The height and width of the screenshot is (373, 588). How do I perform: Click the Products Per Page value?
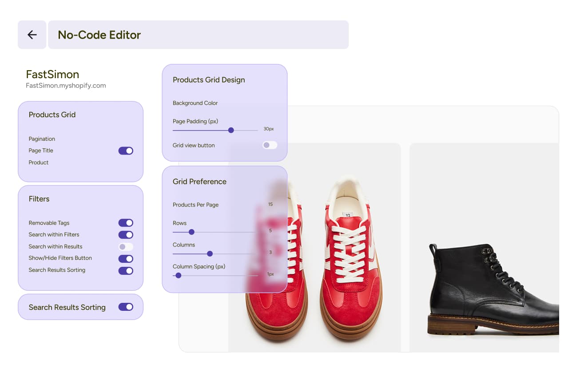point(270,204)
